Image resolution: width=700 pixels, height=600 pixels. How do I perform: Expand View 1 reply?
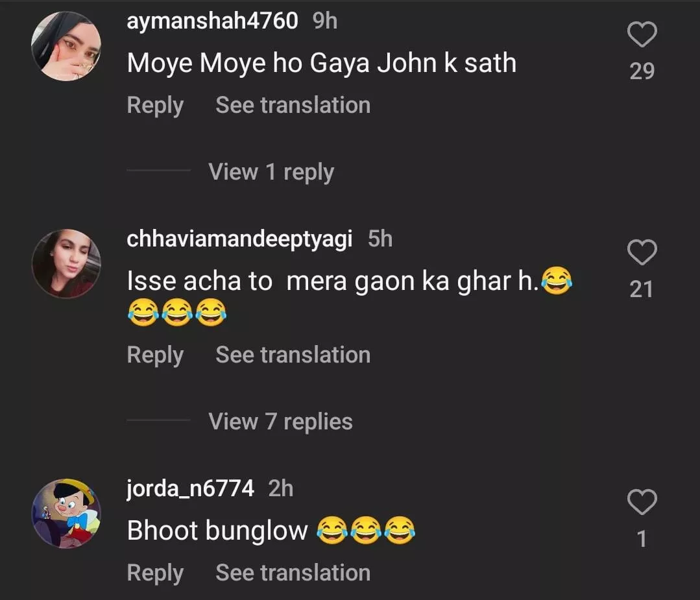pos(271,172)
